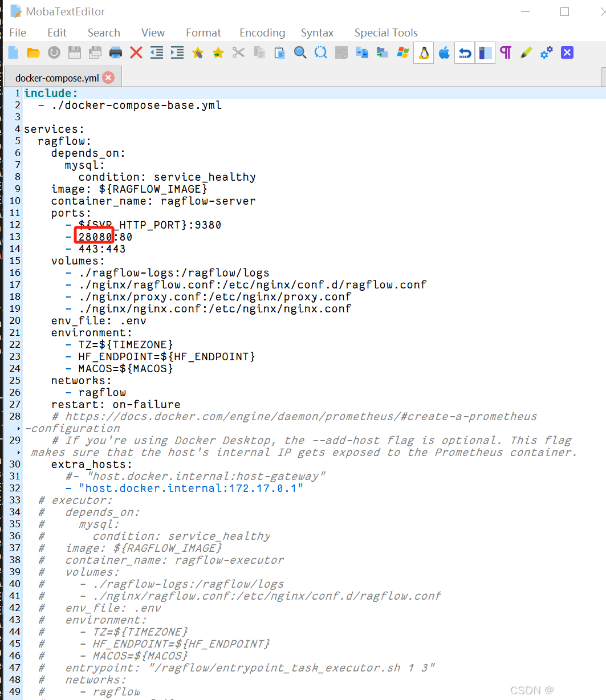Click '# executor:' comment on line 33

pyautogui.click(x=76, y=500)
